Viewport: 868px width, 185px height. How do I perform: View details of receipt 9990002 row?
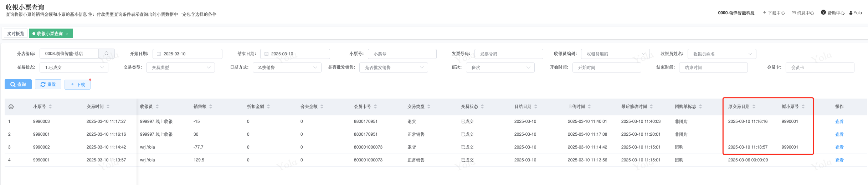[839, 147]
